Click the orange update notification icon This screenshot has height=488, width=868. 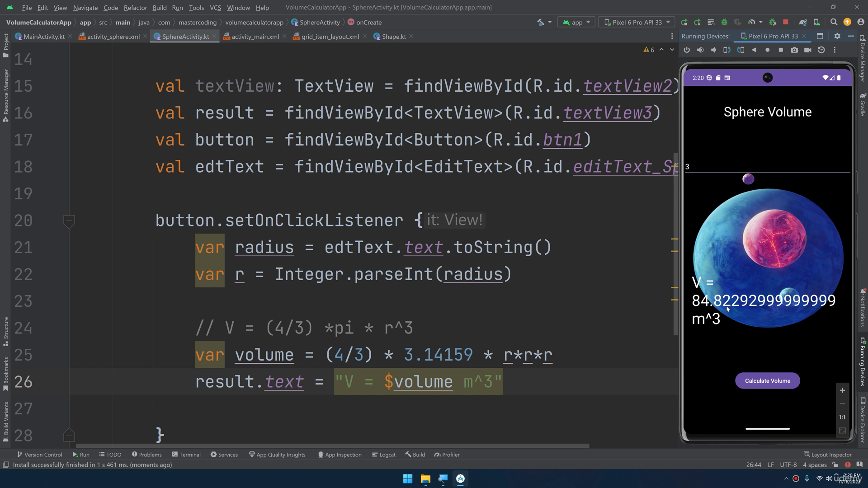click(x=847, y=22)
